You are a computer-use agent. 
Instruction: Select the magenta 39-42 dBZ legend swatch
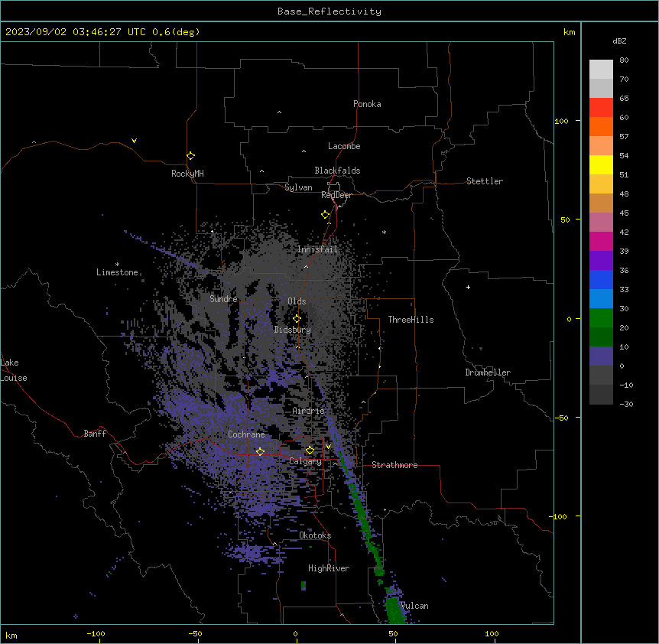coord(601,241)
